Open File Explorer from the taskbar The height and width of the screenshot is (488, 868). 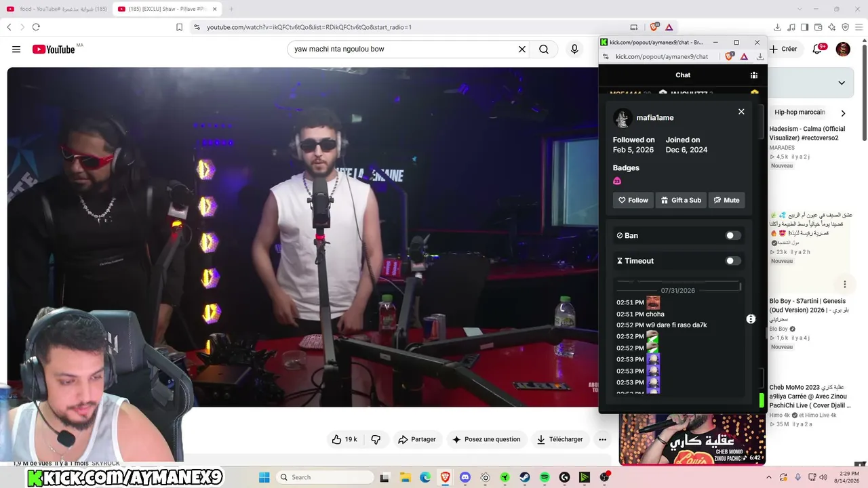click(x=405, y=477)
